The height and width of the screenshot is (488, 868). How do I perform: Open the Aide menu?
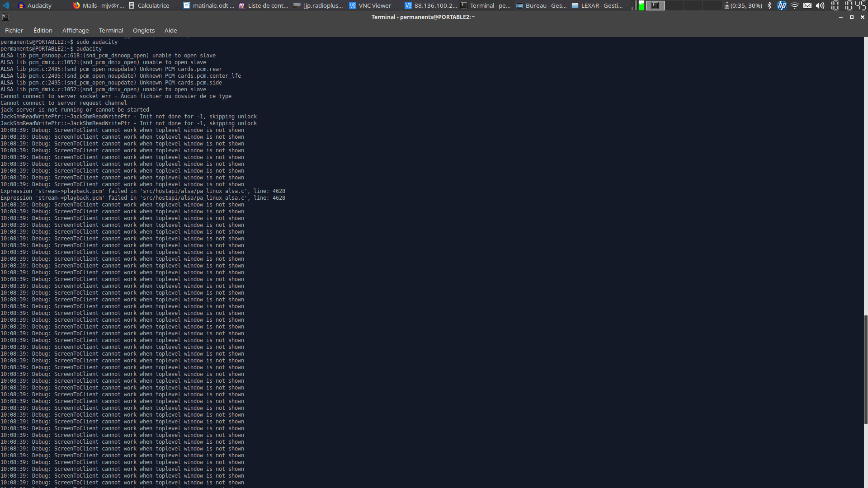point(170,30)
